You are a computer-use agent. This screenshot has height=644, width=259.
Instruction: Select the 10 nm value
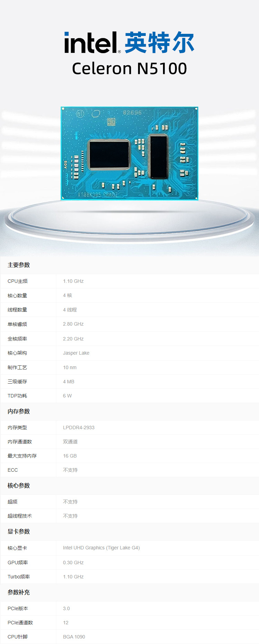click(x=70, y=367)
